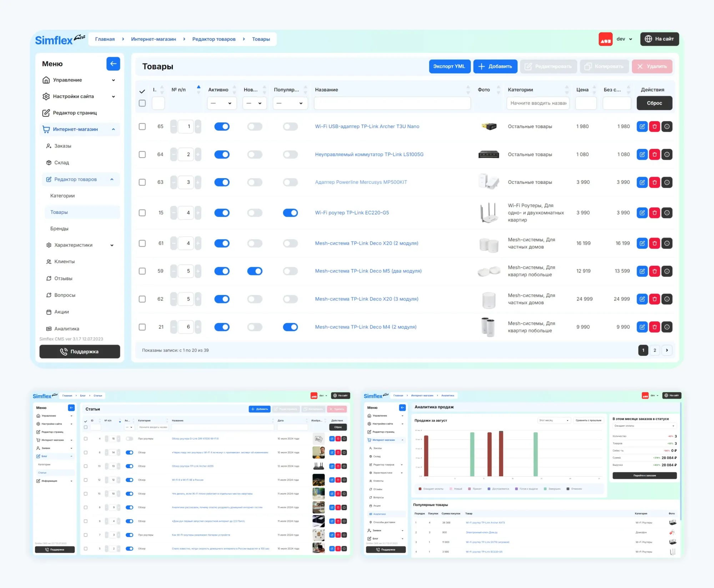Decrease order number for Неуправляемый коммутатор row
714x588 pixels.
[x=174, y=155]
